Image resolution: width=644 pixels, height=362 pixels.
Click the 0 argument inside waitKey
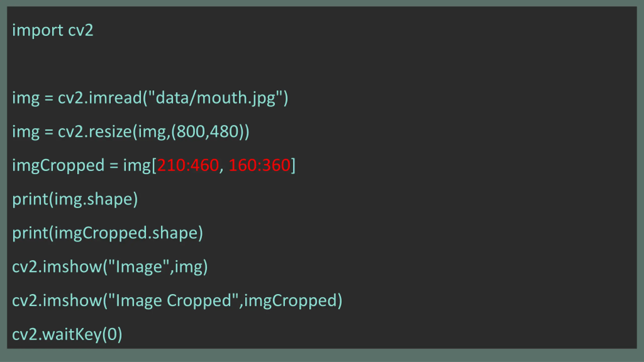tap(112, 334)
